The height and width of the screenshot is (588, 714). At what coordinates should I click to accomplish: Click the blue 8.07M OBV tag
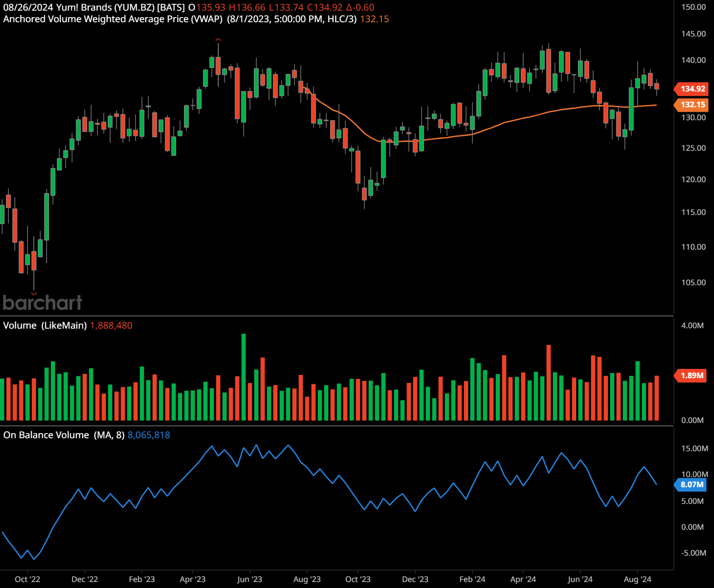(691, 484)
